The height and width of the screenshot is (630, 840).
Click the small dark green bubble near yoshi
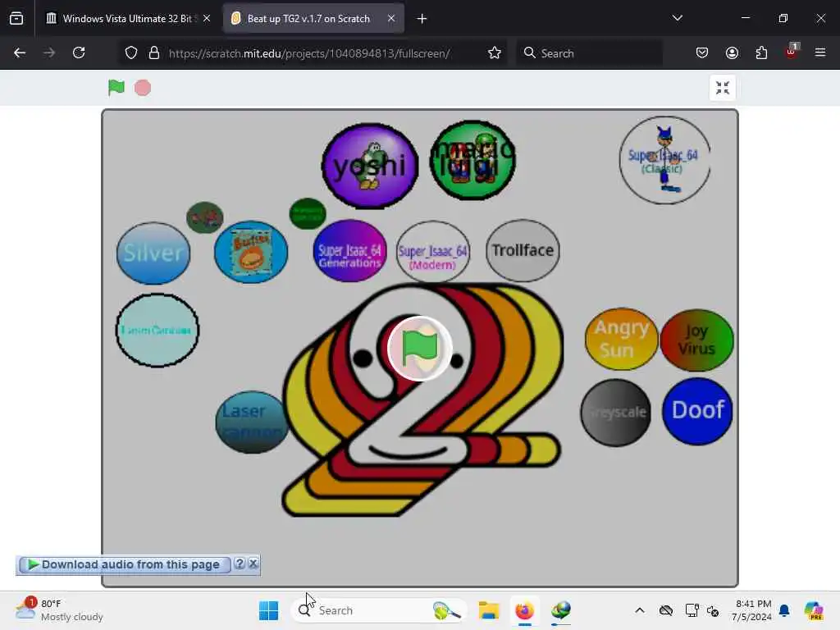(308, 214)
